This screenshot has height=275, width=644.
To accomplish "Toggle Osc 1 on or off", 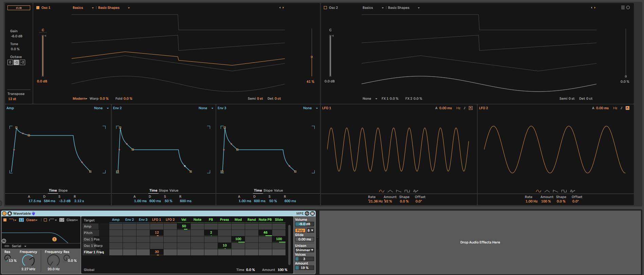I will point(38,7).
